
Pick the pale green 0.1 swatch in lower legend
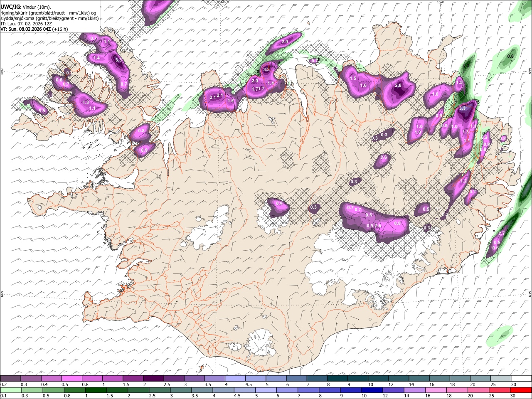[x=11, y=390]
